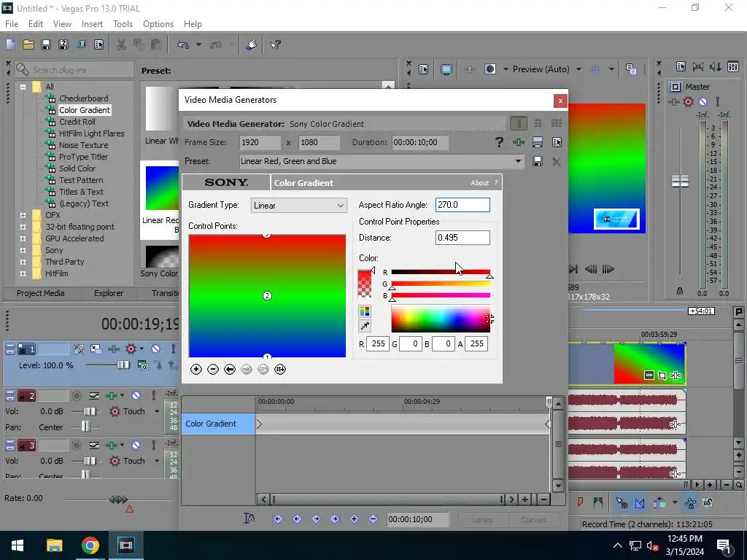
Task: Open Video Preview external monitor icon
Action: (x=446, y=69)
